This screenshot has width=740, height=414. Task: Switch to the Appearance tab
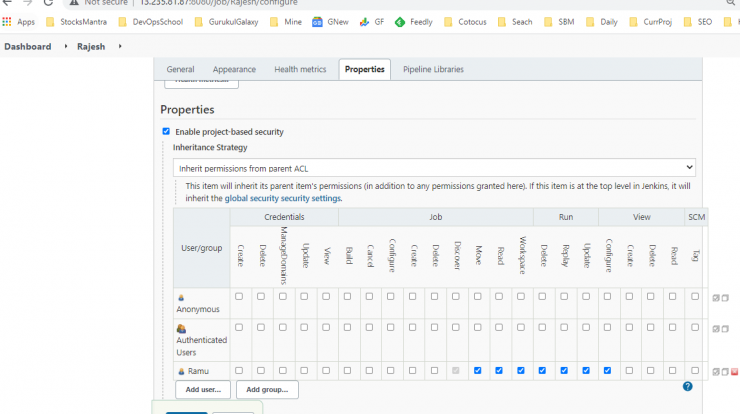point(234,69)
